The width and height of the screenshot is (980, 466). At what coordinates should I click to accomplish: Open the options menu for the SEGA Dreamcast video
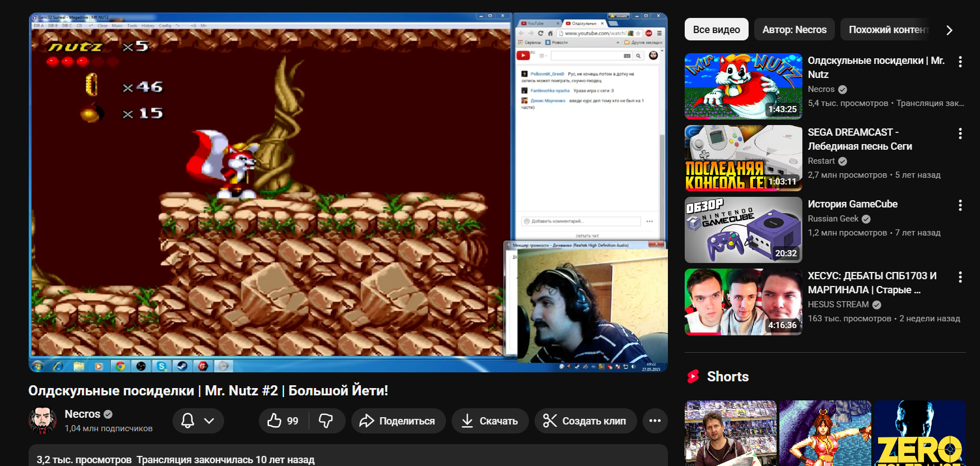tap(960, 133)
